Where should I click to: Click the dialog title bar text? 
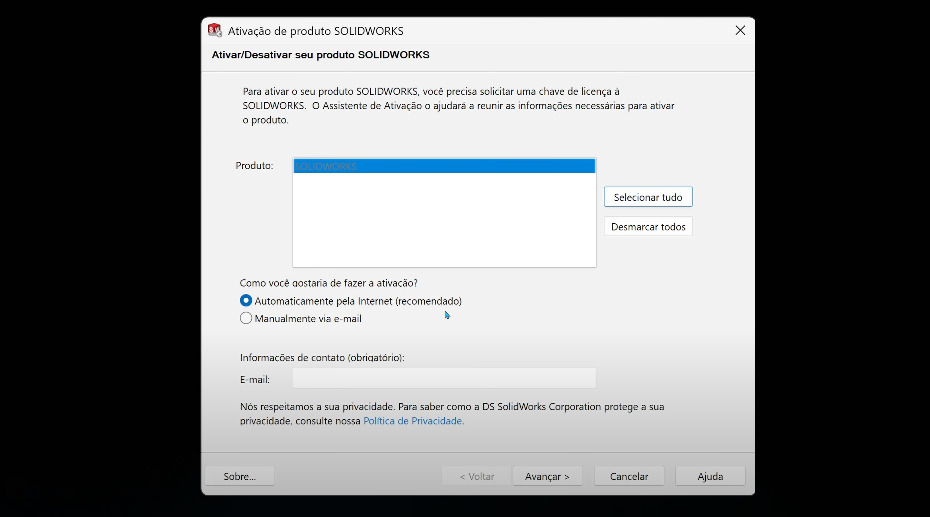(x=315, y=31)
